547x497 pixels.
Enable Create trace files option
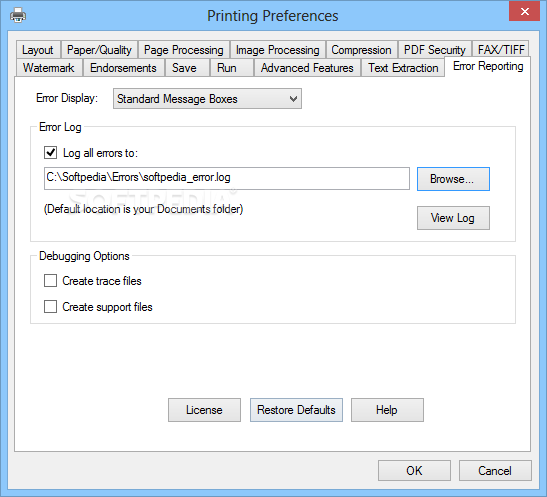(x=51, y=281)
